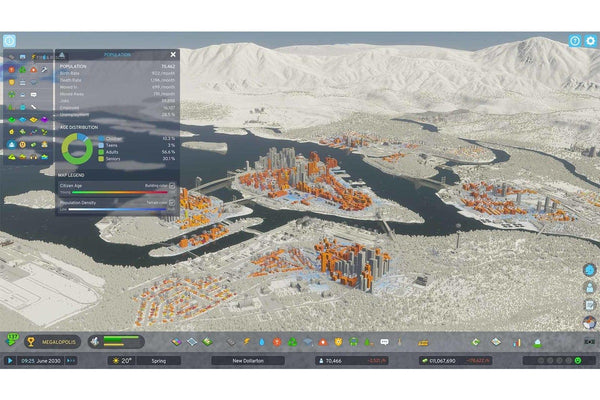Open the Police shield tool in toolbar
The width and height of the screenshot is (600, 400).
(x=338, y=342)
